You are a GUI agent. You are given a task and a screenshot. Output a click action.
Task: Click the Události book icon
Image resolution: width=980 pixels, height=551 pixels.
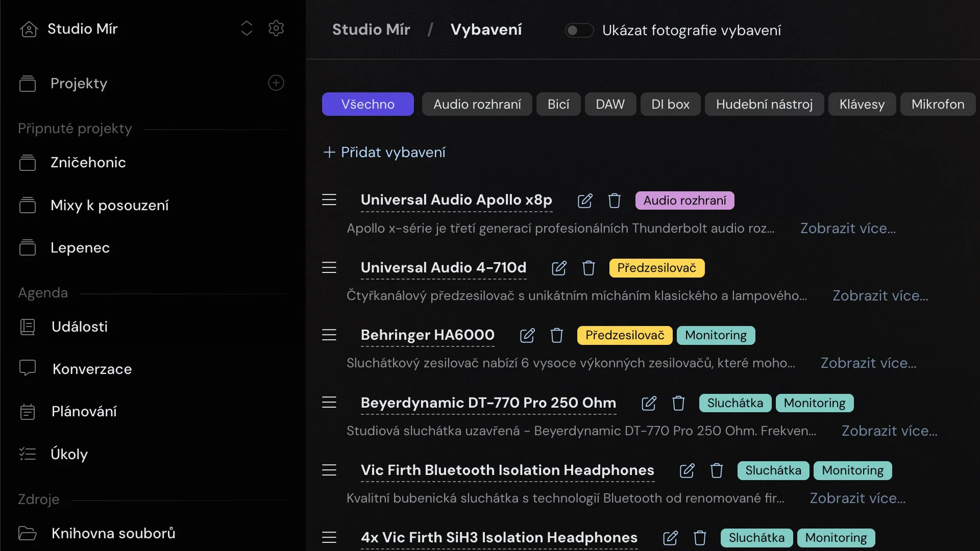(28, 327)
